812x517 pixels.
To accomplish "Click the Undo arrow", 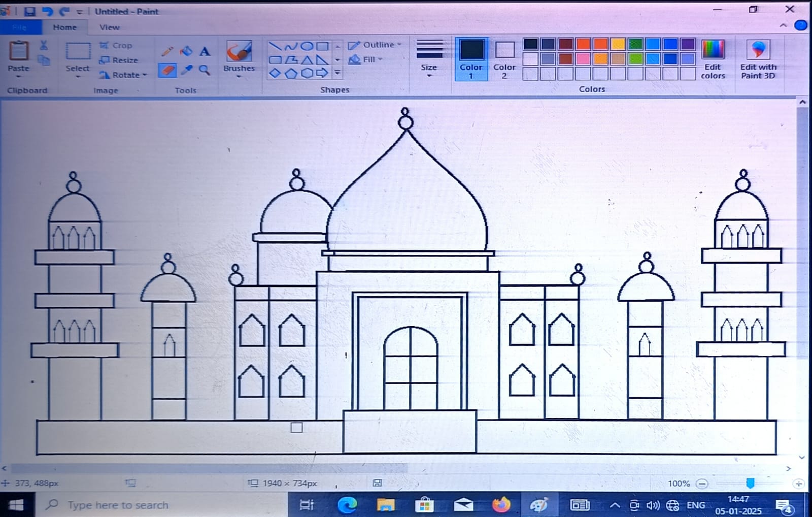I will click(x=47, y=11).
